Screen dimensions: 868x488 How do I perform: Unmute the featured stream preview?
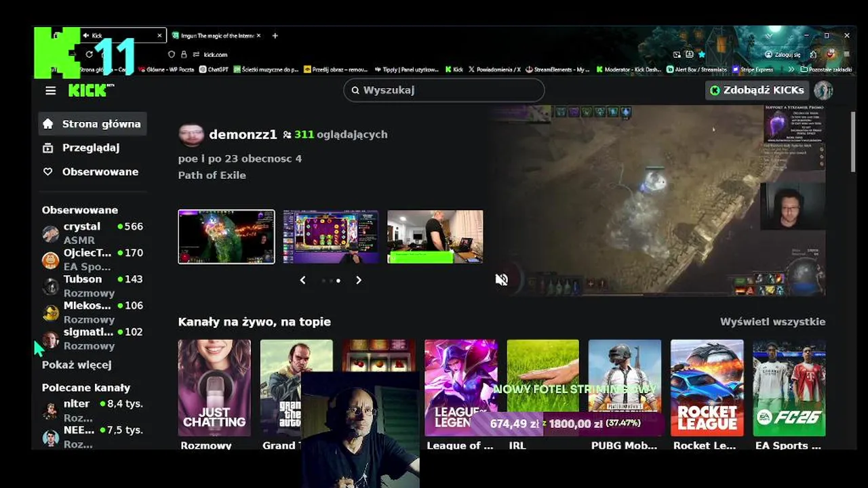click(x=502, y=280)
